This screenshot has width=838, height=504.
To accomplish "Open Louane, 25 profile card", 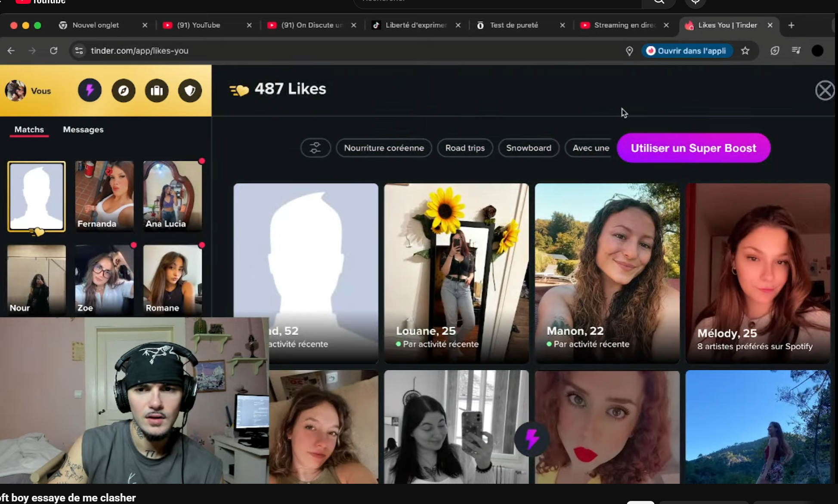I will [x=456, y=273].
